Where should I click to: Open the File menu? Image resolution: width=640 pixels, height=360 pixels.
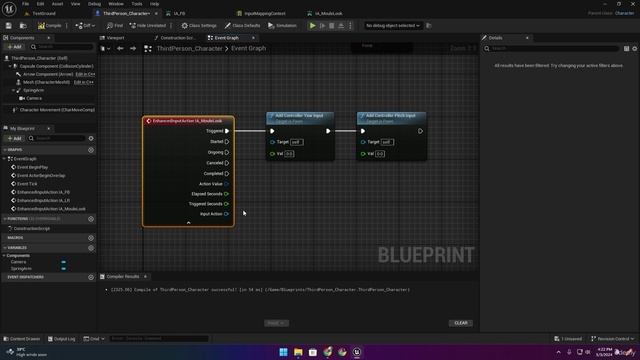pyautogui.click(x=25, y=4)
